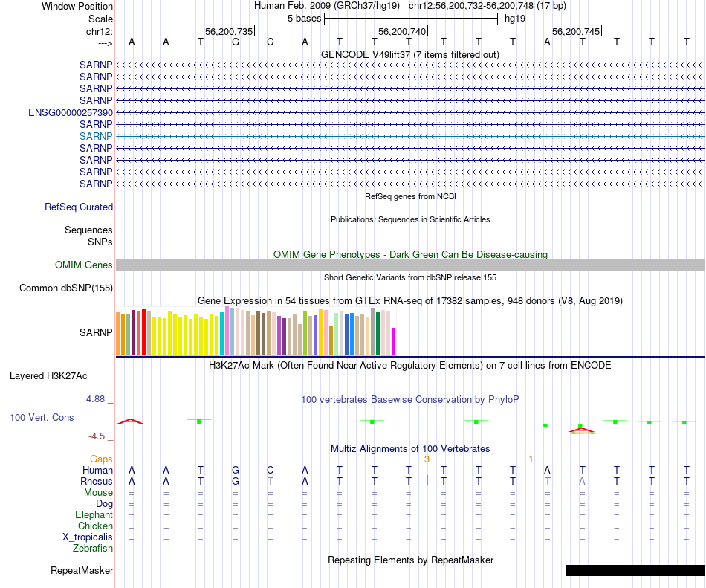Screen dimensions: 706x588
Task: Click 'Publications: Sequences in Scientific Articles' title
Action: 410,219
